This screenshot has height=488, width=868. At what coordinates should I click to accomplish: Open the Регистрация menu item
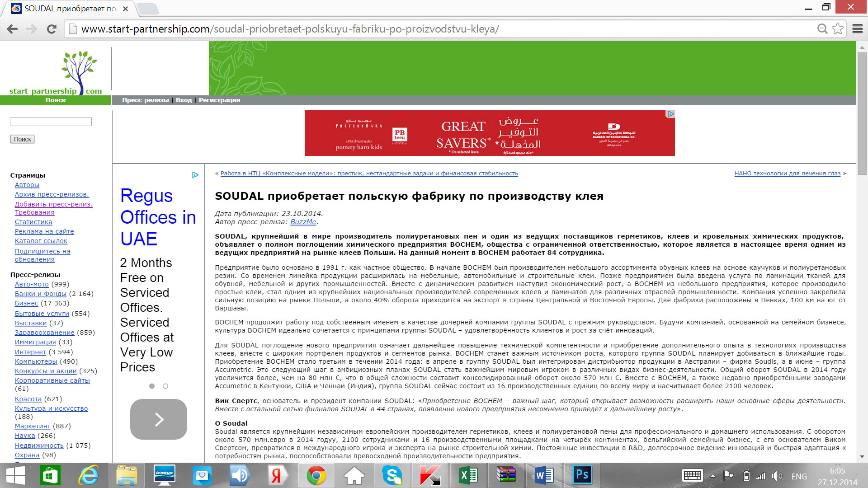click(219, 100)
